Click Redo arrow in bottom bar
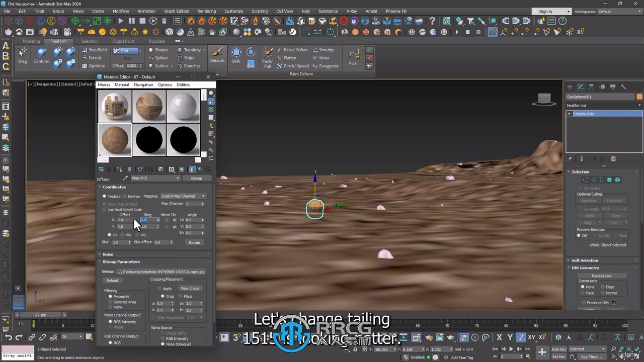Viewport: 644px width, 362px height. (19, 337)
